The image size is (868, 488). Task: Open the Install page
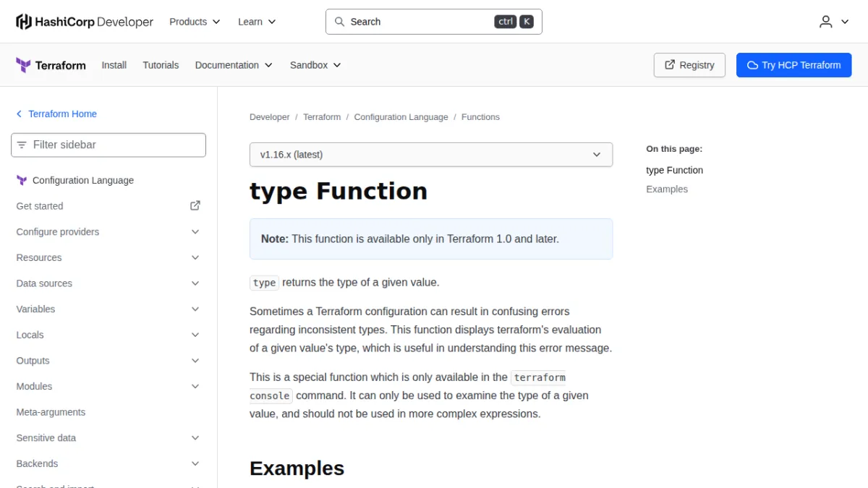(114, 65)
